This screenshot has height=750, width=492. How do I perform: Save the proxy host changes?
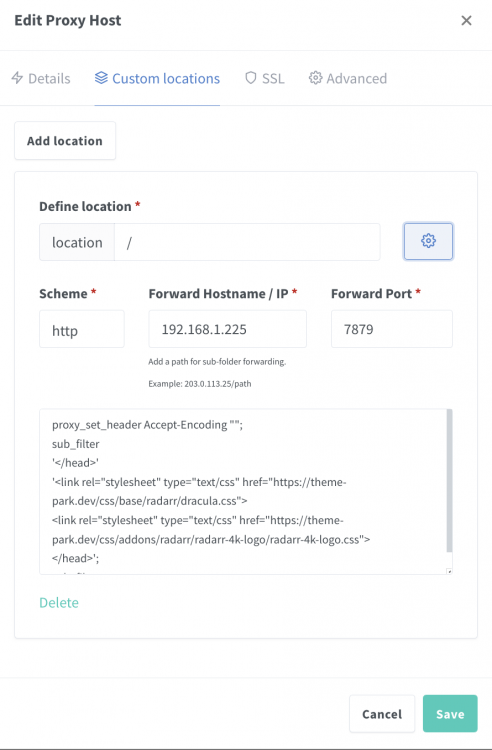(450, 714)
